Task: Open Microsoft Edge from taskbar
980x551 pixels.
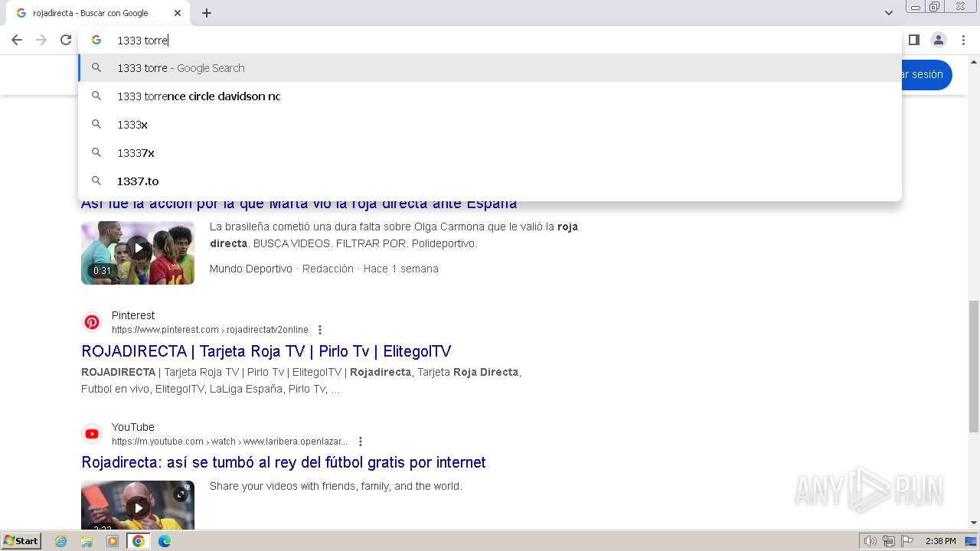Action: [165, 541]
